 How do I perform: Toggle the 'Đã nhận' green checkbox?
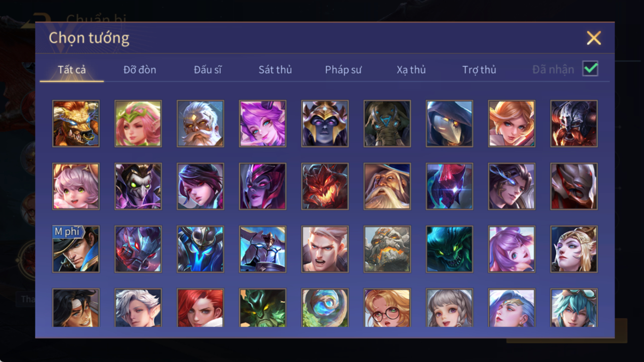(x=590, y=69)
